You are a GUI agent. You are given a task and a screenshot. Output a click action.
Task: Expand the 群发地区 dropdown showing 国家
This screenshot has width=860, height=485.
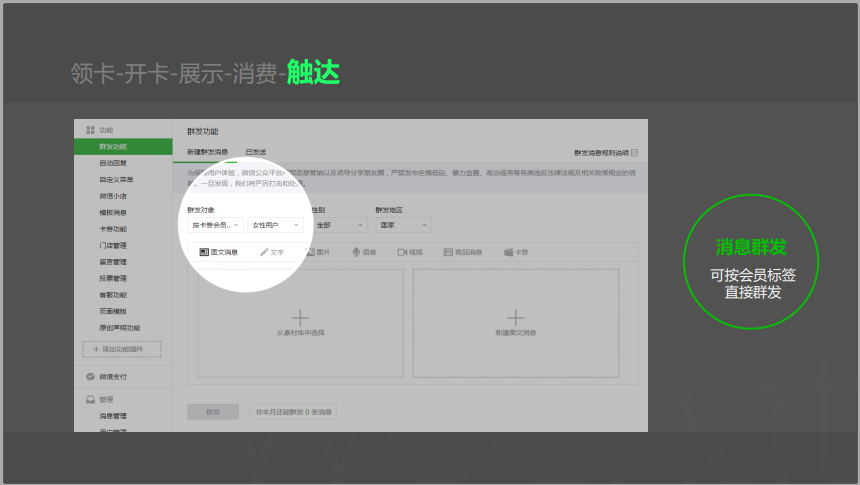pos(401,225)
